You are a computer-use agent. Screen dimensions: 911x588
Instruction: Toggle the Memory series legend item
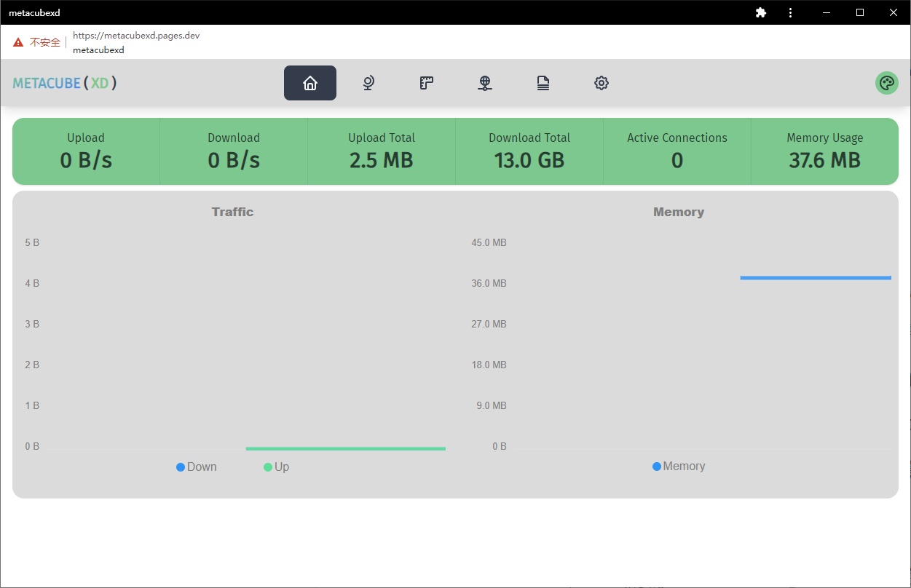(x=679, y=466)
